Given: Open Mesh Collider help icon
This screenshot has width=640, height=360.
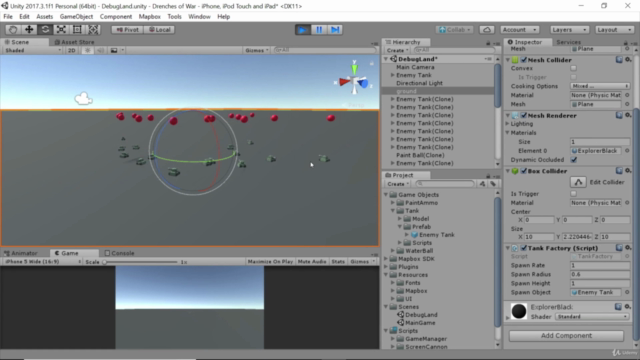Looking at the screenshot, I should 619,60.
